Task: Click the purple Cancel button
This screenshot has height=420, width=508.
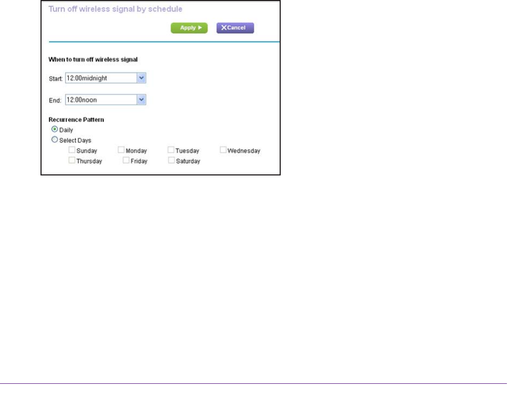Action: (235, 28)
